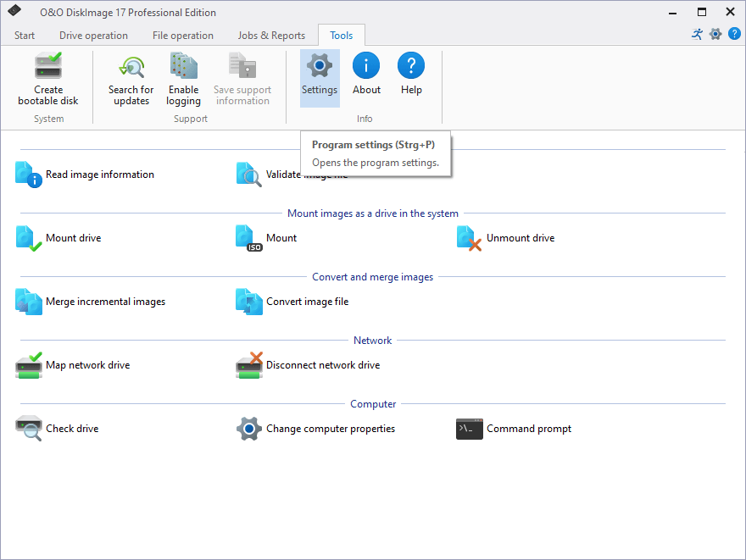The image size is (746, 560).
Task: Click the Disconnect network drive label
Action: [x=323, y=365]
